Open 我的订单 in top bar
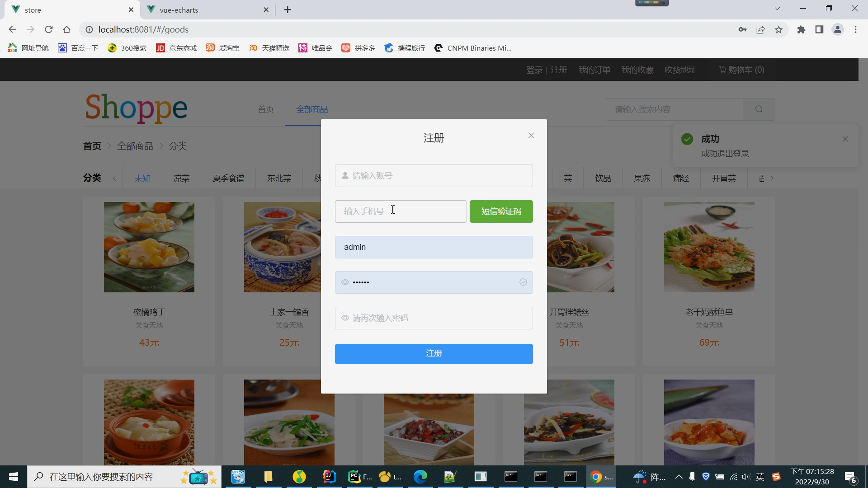 click(594, 70)
